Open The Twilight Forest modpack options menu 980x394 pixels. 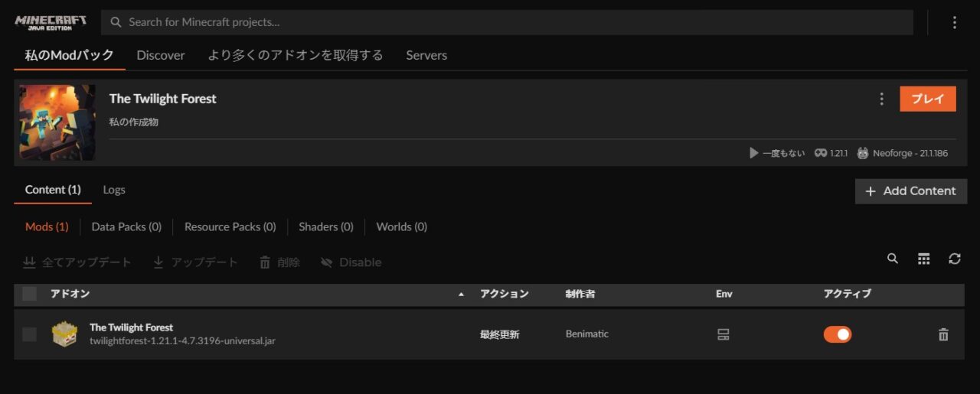tap(881, 99)
